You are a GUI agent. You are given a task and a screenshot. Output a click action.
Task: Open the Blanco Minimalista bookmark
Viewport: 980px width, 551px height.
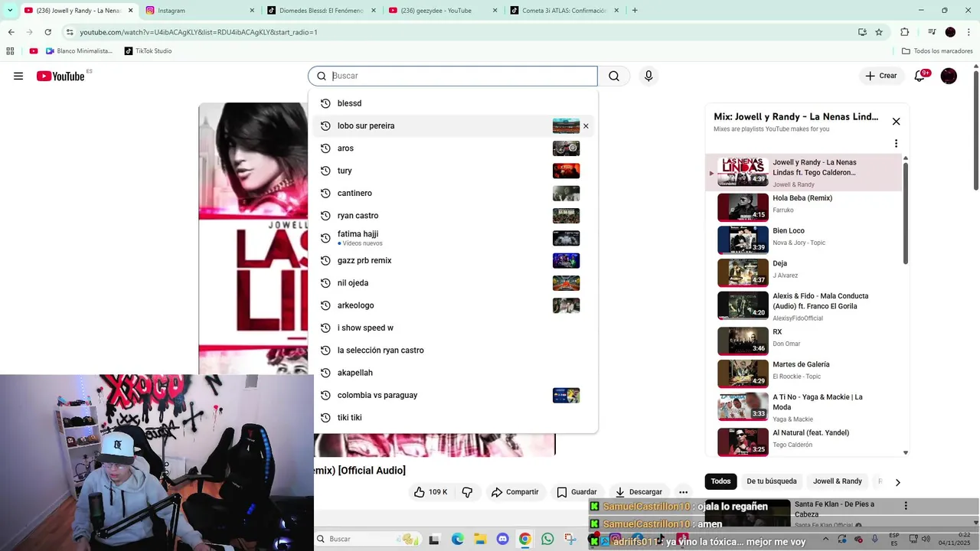[x=79, y=51]
